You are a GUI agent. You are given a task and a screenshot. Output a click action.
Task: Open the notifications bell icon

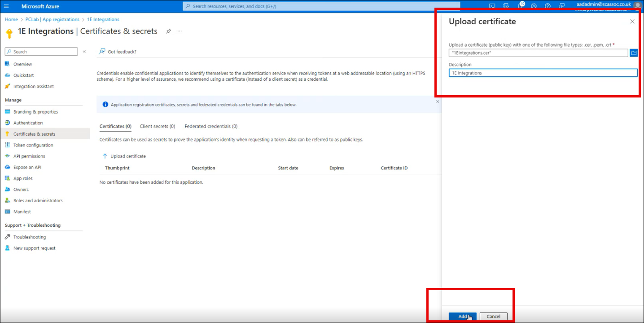[520, 6]
